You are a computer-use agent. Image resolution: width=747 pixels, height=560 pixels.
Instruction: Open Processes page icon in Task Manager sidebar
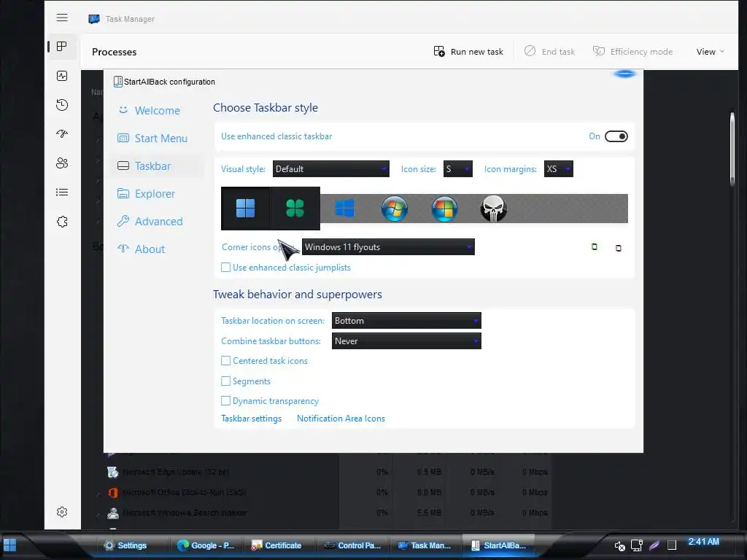[x=62, y=46]
